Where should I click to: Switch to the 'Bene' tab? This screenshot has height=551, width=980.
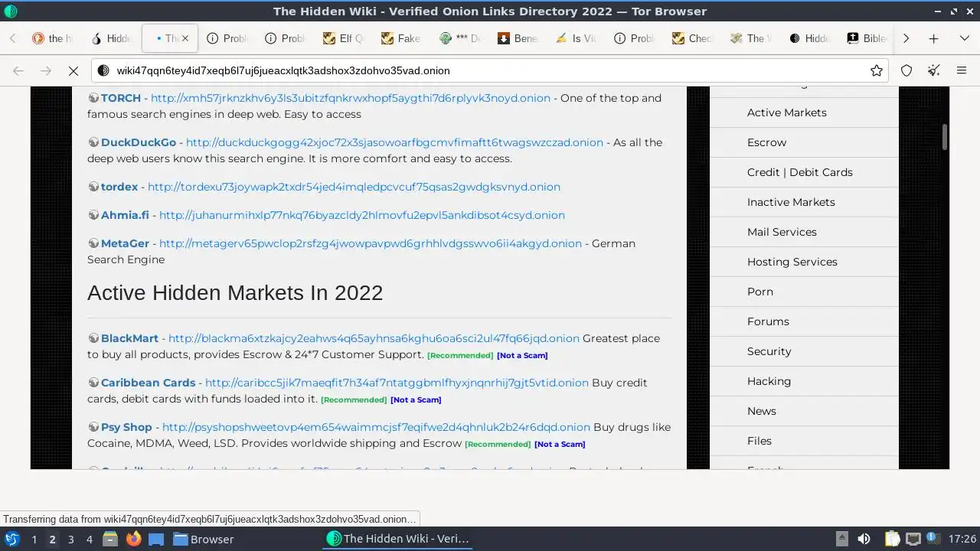[518, 38]
